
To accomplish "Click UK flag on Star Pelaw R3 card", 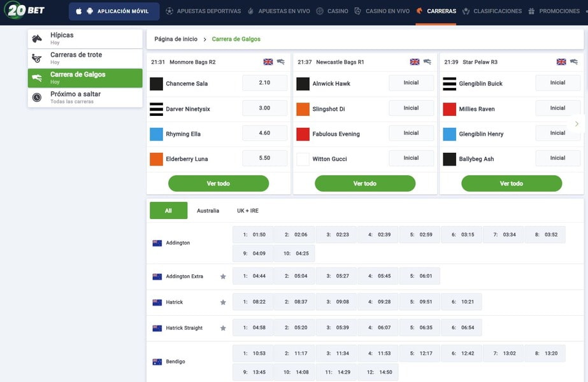I will click(561, 62).
